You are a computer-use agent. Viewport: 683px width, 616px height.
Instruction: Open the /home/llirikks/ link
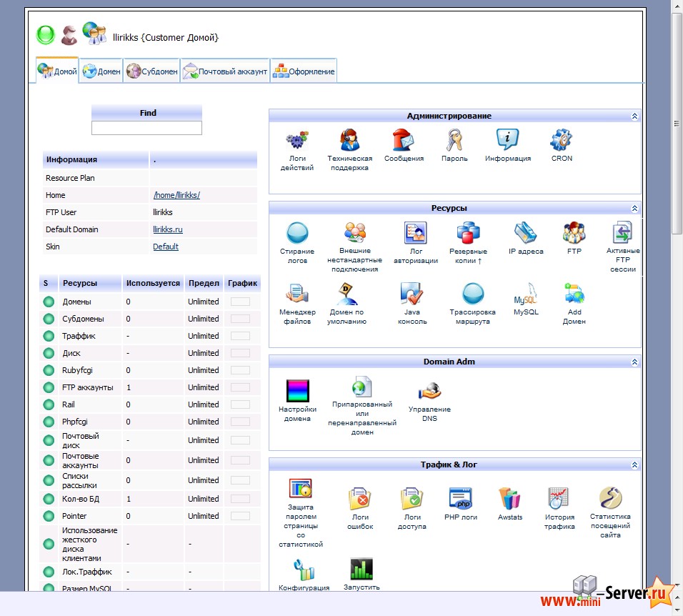tap(176, 195)
